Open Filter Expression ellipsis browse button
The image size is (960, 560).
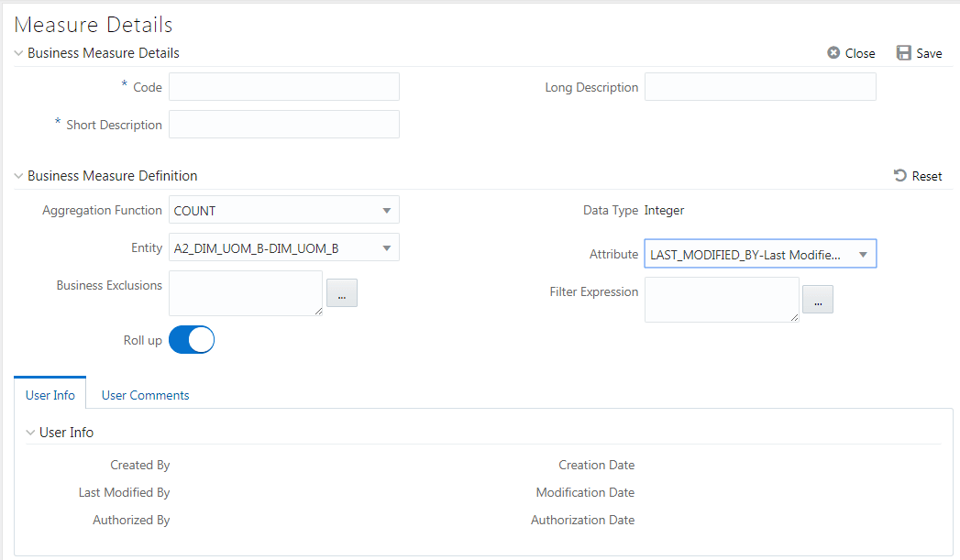click(x=817, y=300)
